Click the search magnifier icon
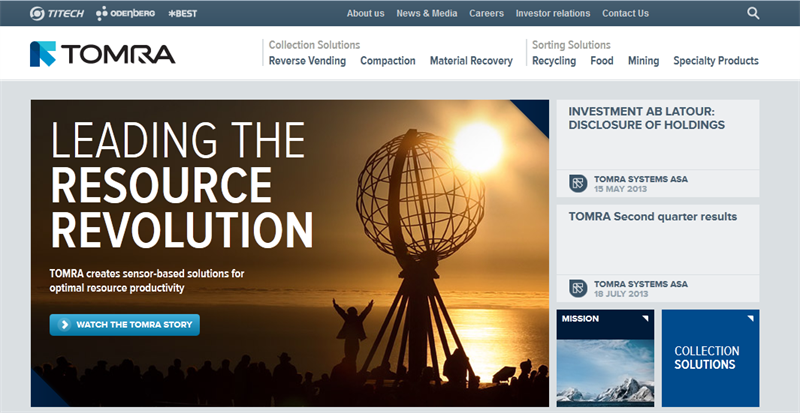The height and width of the screenshot is (413, 800). (x=753, y=13)
